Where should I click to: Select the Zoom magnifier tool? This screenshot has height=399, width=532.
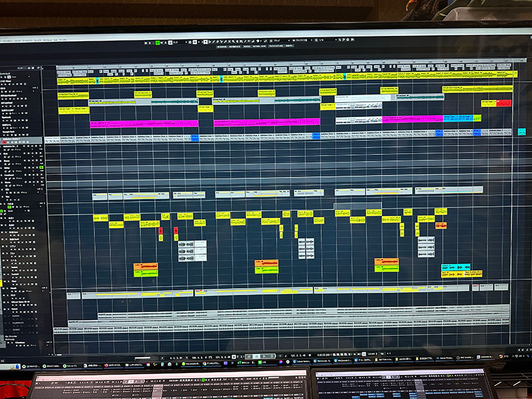(233, 42)
